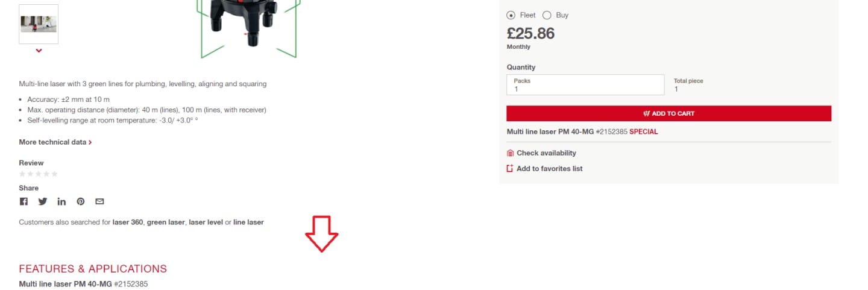
Task: Click the Check availability store icon
Action: pyautogui.click(x=511, y=153)
